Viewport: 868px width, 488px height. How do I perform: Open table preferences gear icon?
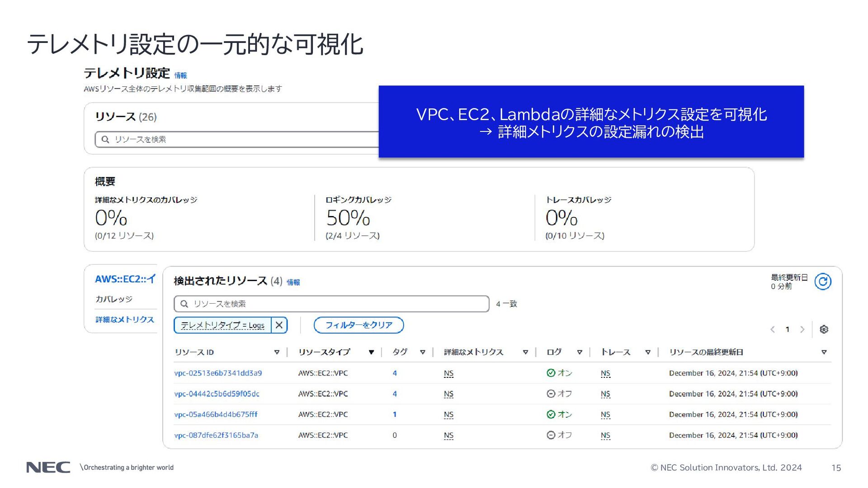point(824,329)
